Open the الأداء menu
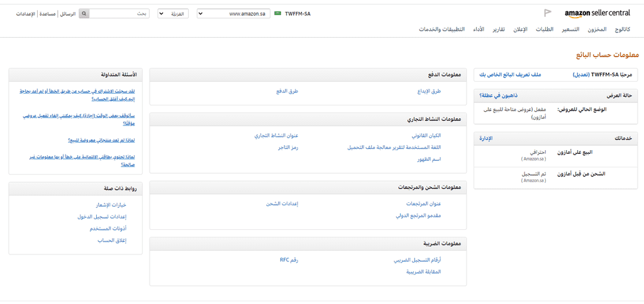 point(479,30)
